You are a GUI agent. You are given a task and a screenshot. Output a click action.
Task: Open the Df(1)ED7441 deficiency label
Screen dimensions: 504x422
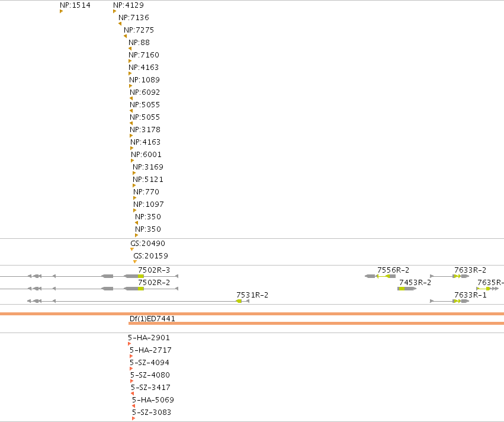click(x=152, y=319)
